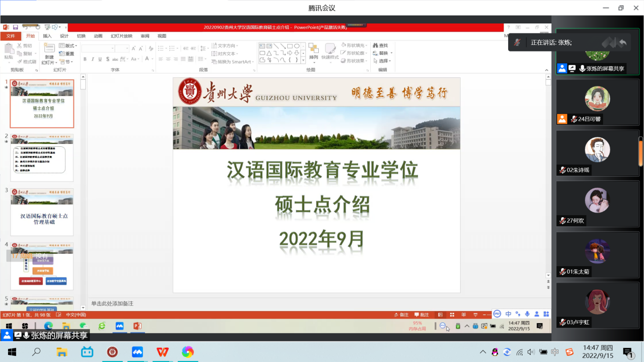Open Bilibili app from Windows taskbar
Screen dimensions: 644x362
tap(87, 352)
